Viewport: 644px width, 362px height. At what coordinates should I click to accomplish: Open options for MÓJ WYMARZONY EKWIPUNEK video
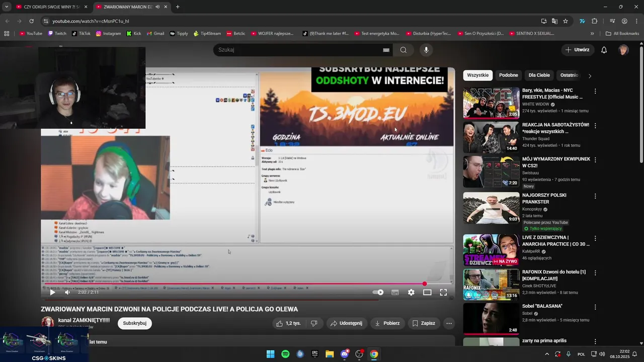[595, 160]
